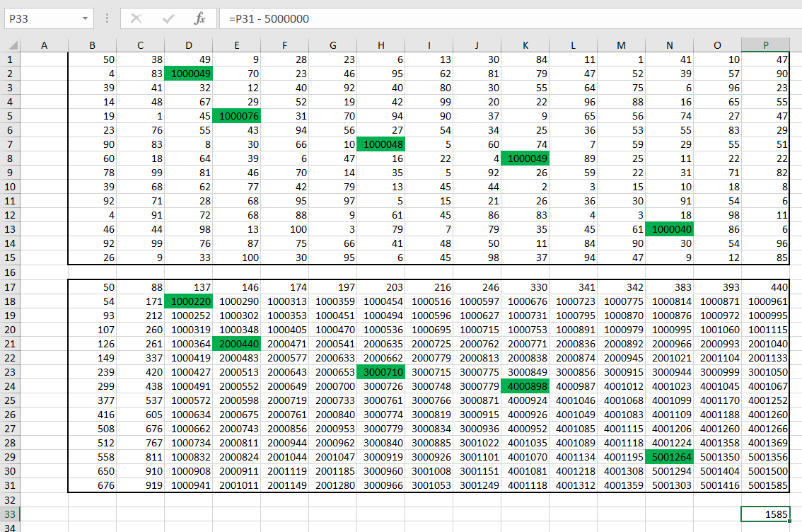Select the green cell with value 5001264
The height and width of the screenshot is (532, 802).
[669, 456]
